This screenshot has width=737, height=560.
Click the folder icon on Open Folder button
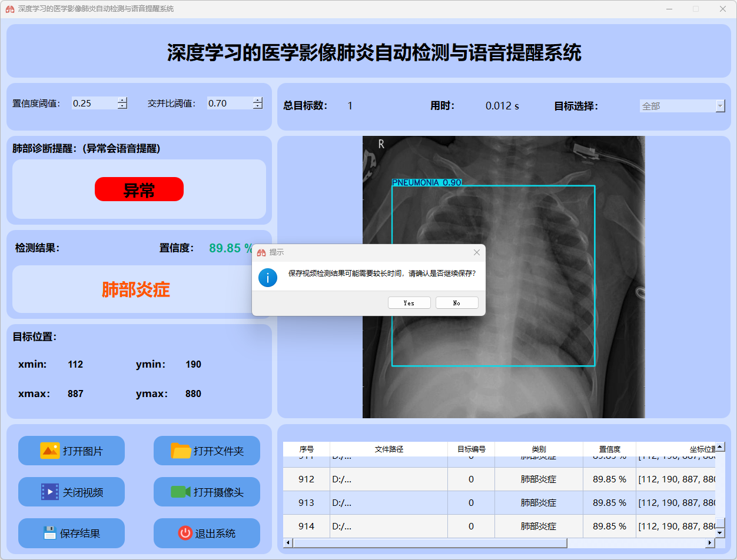pyautogui.click(x=181, y=451)
